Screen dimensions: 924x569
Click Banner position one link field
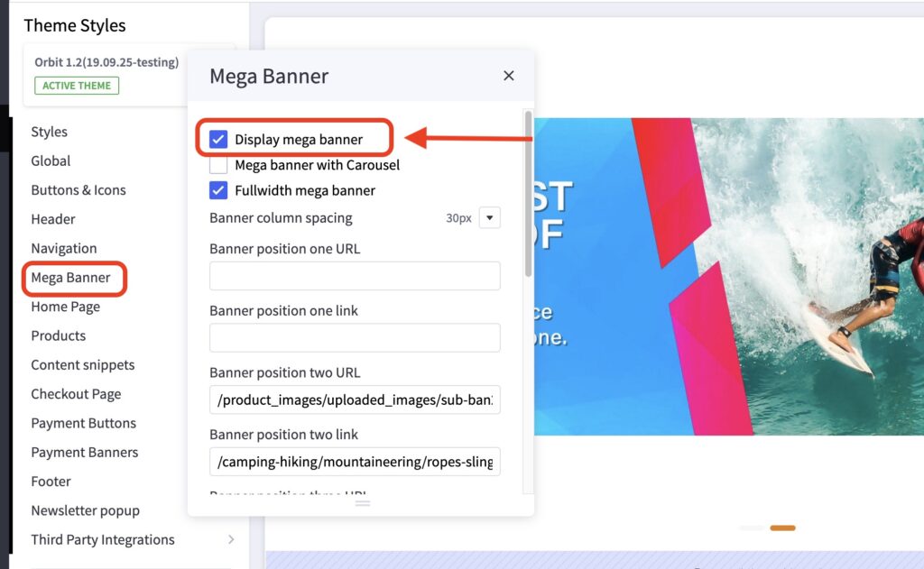(x=355, y=338)
